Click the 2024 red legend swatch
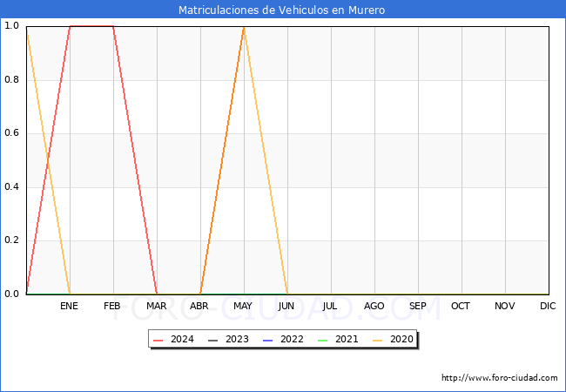 pyautogui.click(x=158, y=340)
